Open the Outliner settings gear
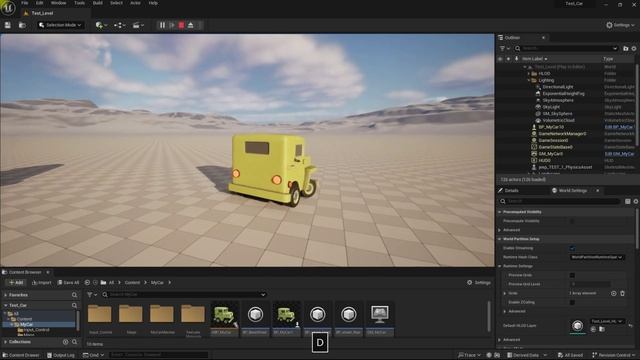Screen dimensions: 640x360 point(634,49)
